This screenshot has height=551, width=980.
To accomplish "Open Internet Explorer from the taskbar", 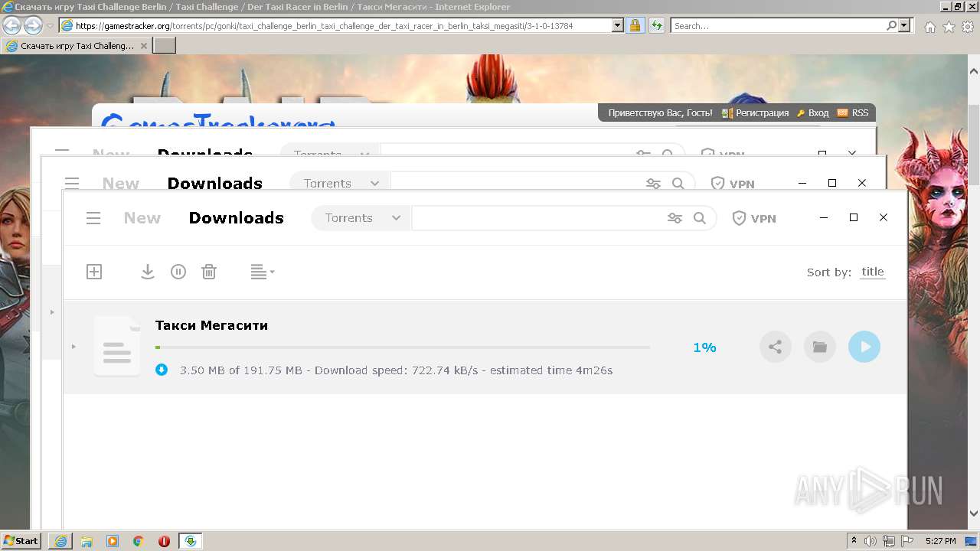I will pos(60,541).
